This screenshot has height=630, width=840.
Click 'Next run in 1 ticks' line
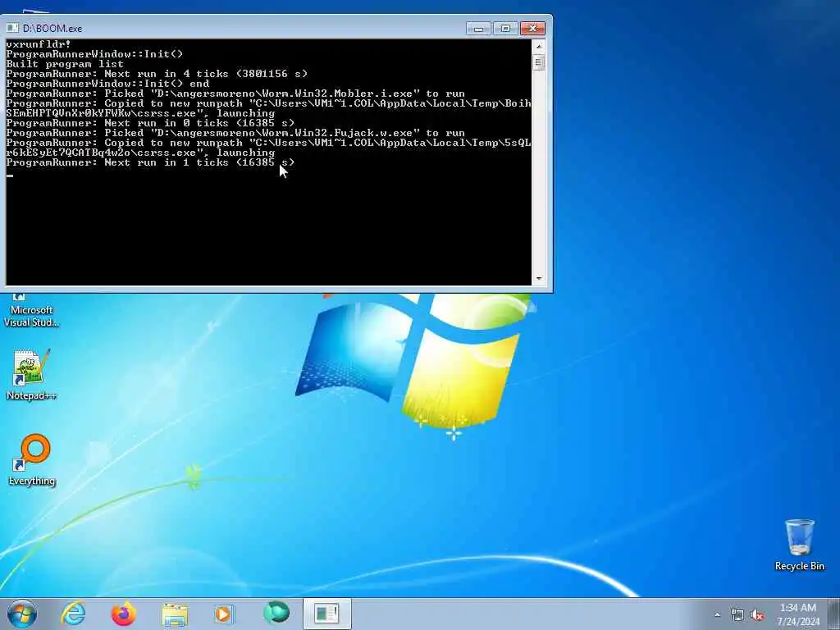tap(151, 162)
